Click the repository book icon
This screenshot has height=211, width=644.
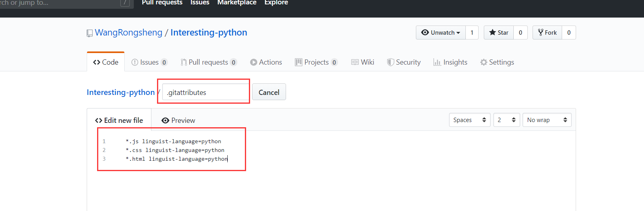coord(89,33)
